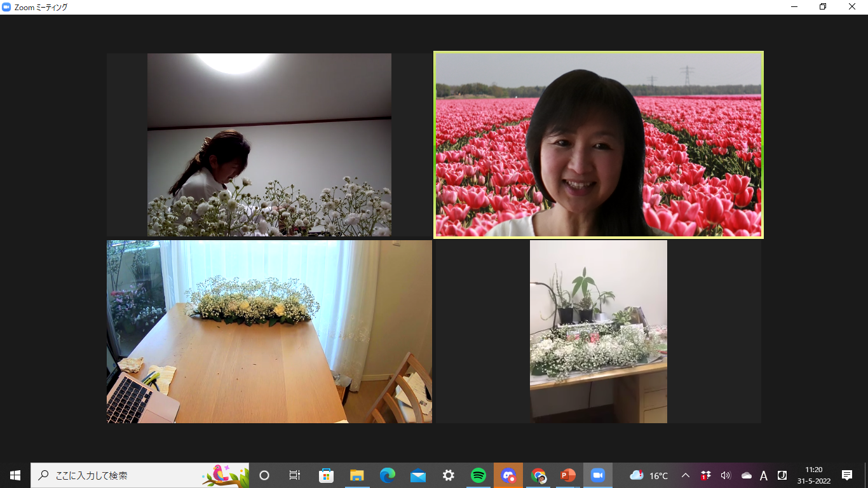The width and height of the screenshot is (868, 488).
Task: Open the 16°C weather widget
Action: pos(649,475)
